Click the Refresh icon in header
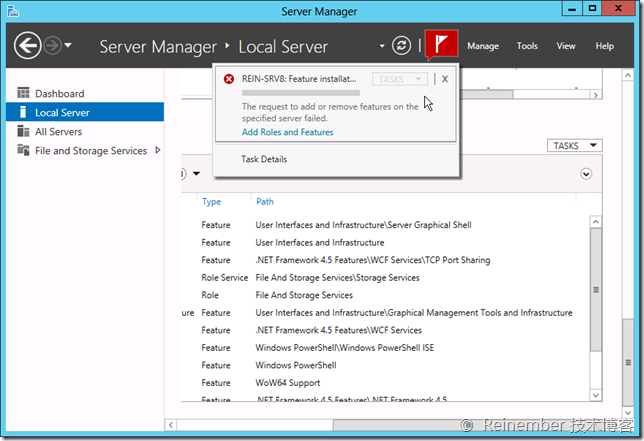Image resolution: width=644 pixels, height=441 pixels. coord(402,46)
